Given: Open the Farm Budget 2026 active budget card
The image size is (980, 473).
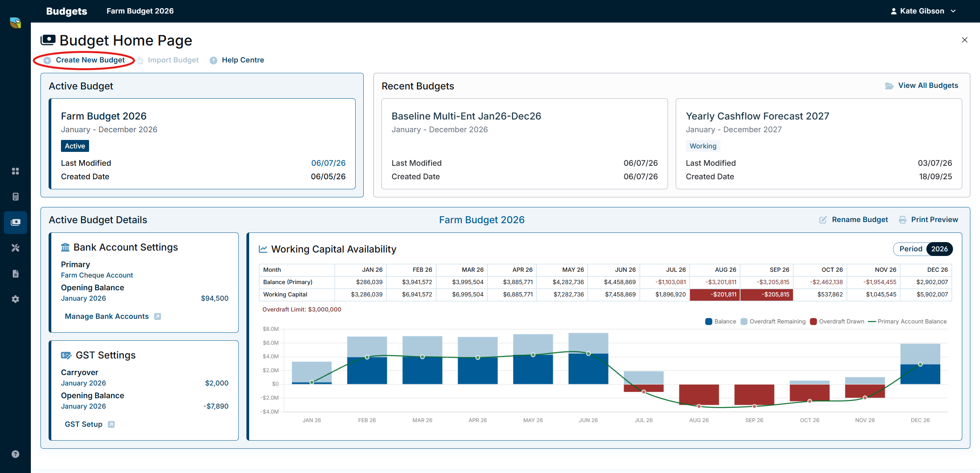Looking at the screenshot, I should tap(202, 144).
